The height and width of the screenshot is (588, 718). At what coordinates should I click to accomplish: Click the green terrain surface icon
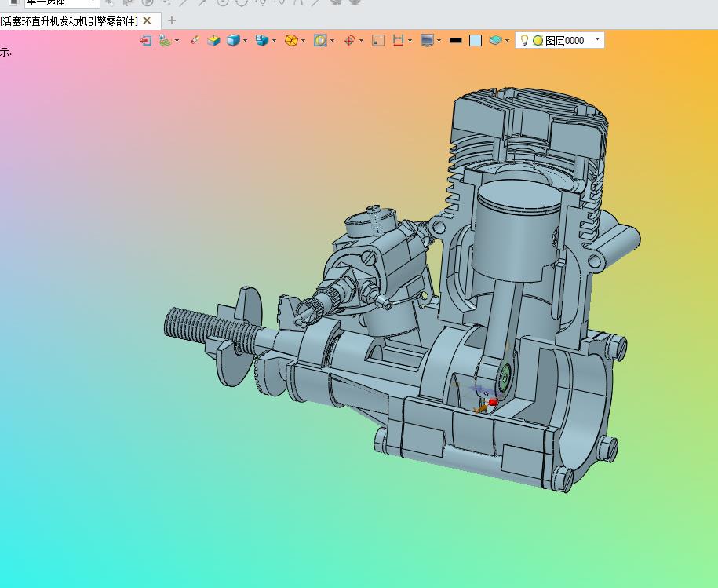click(165, 40)
